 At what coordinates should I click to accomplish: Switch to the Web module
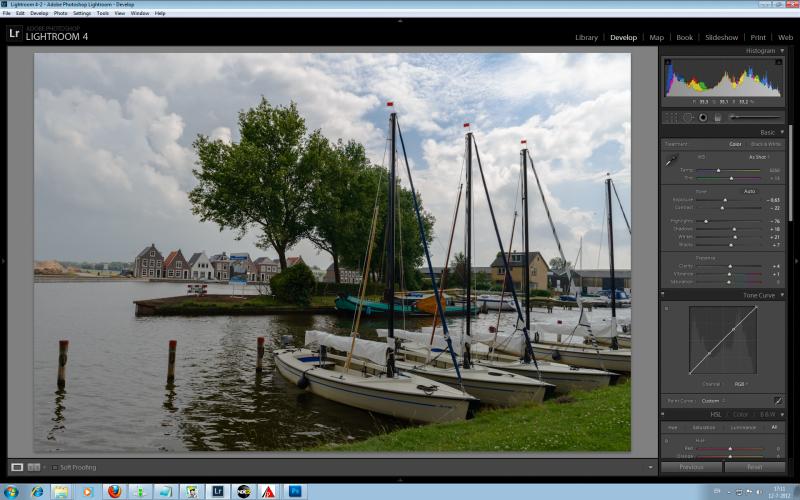click(785, 37)
